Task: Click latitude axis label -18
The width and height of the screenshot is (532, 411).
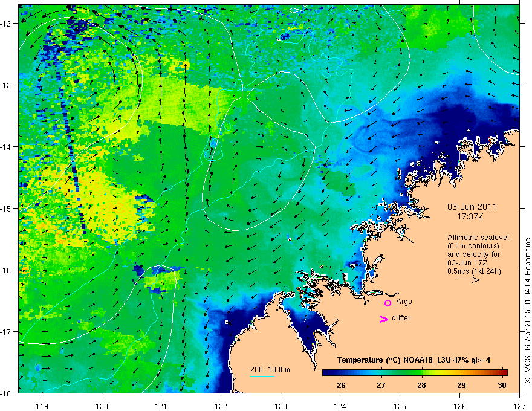Action: (7, 393)
